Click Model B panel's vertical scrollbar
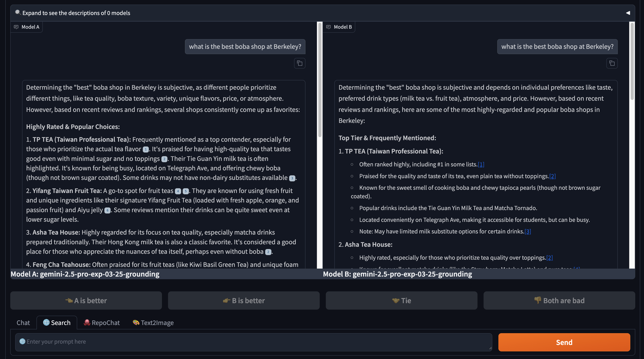644x359 pixels. 632,61
